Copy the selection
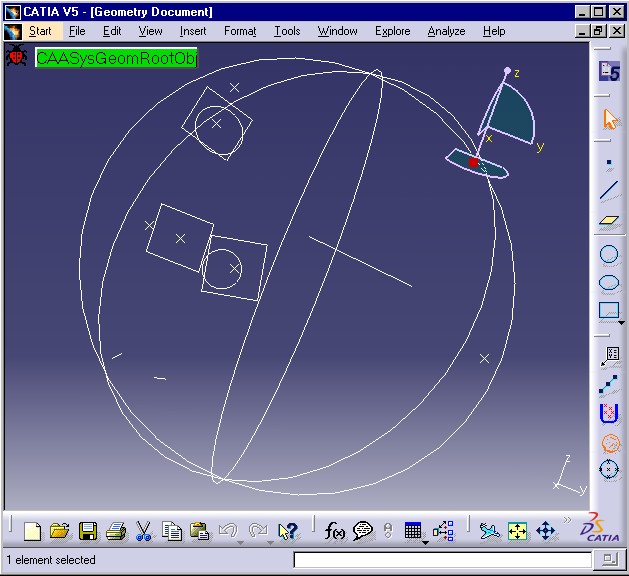This screenshot has width=629, height=576. pos(172,531)
